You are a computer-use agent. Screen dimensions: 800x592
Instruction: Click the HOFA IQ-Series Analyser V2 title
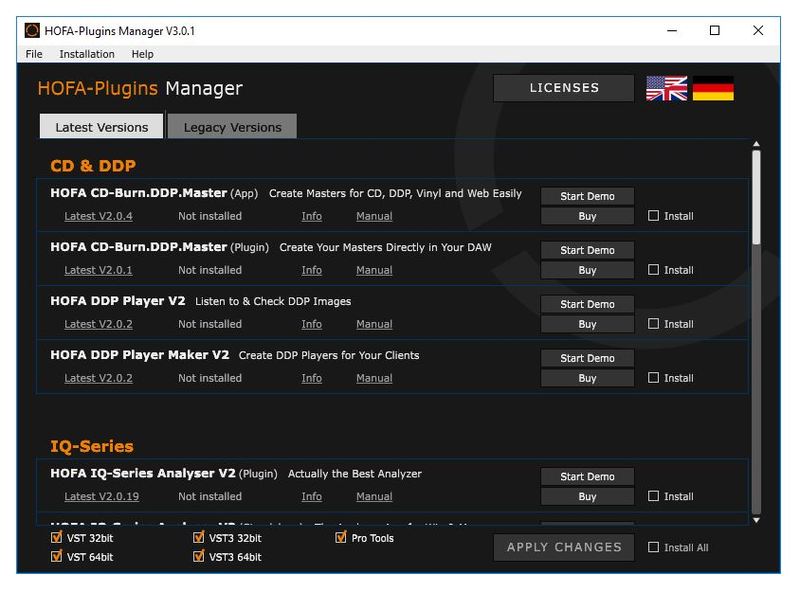click(x=143, y=474)
